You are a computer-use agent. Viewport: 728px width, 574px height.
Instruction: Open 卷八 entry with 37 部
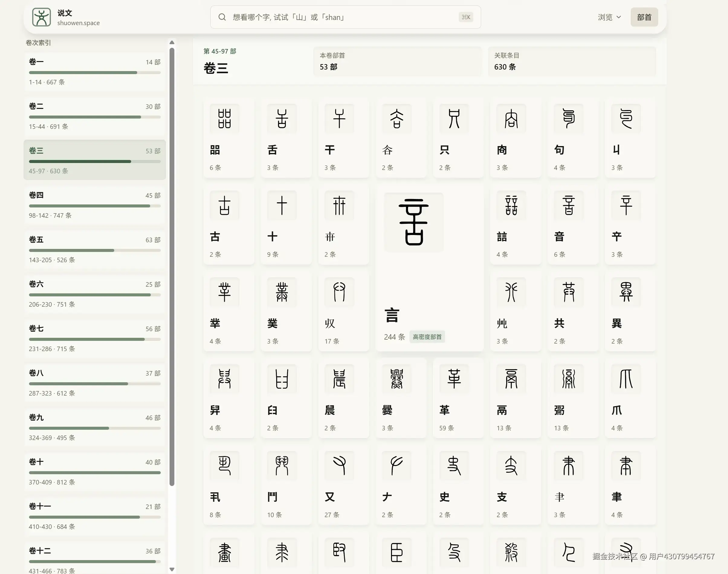[x=95, y=383]
